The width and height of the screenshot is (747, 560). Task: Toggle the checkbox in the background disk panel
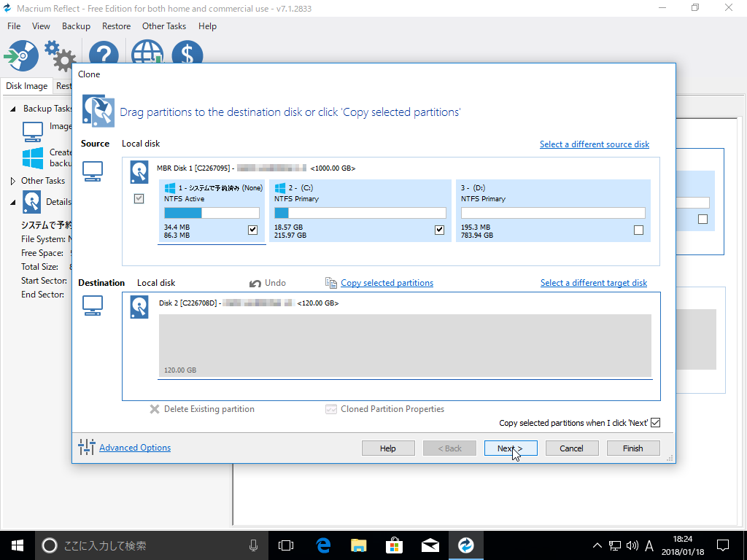click(x=703, y=219)
